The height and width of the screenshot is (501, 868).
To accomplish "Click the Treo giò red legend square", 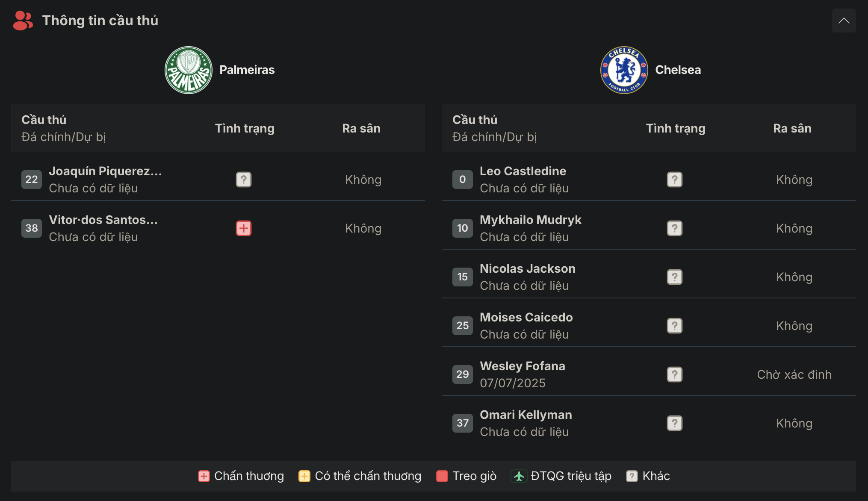I will [x=442, y=476].
